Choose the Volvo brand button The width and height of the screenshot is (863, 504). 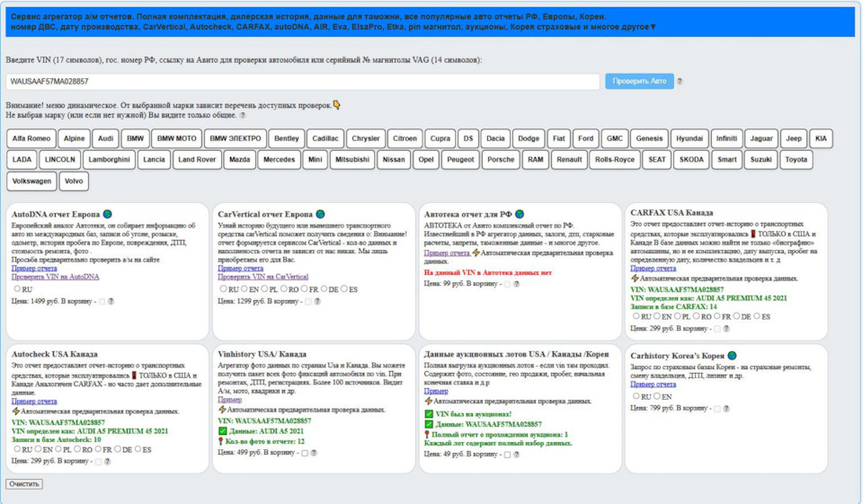tap(74, 181)
